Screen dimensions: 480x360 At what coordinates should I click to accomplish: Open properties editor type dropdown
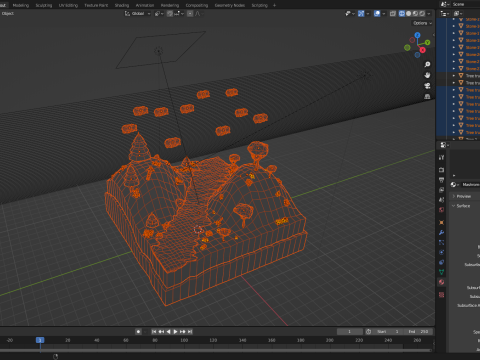[445, 145]
